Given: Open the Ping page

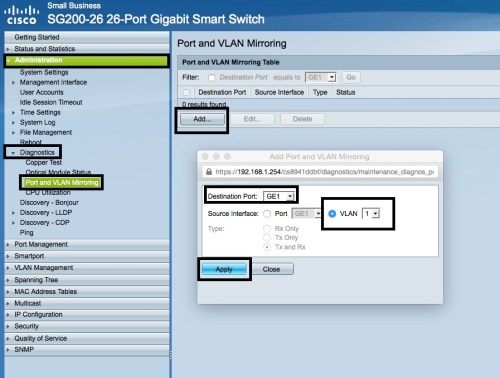Looking at the screenshot, I should [x=26, y=232].
